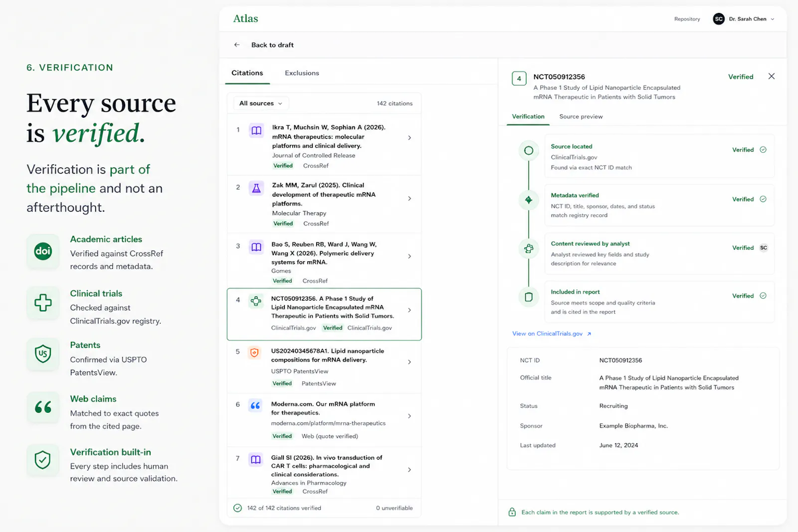
Task: Click the Verified status in detail header
Action: tap(740, 77)
